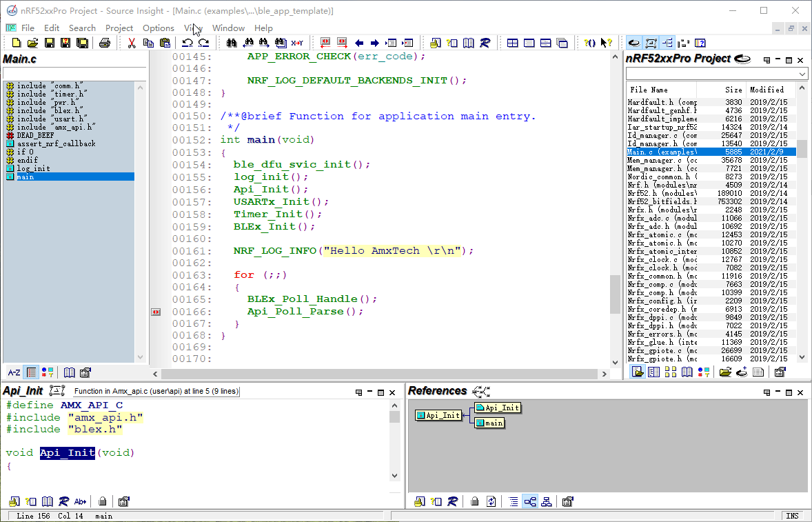Click the Replace X-to-Y icon
The width and height of the screenshot is (812, 522).
(297, 43)
